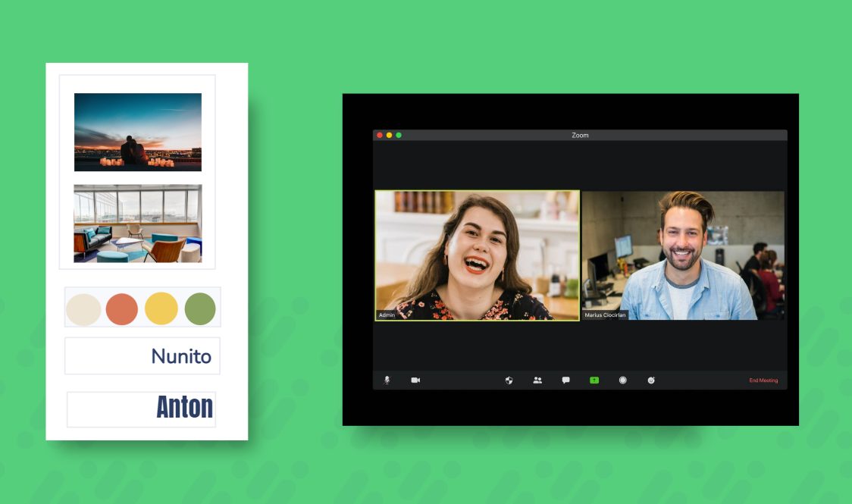
Task: Open the Participants panel icon
Action: (537, 380)
